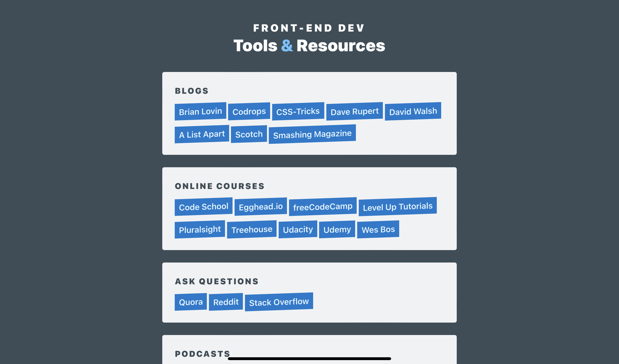Click the Smashing Magazine blog link
Image resolution: width=619 pixels, height=364 pixels.
point(312,134)
